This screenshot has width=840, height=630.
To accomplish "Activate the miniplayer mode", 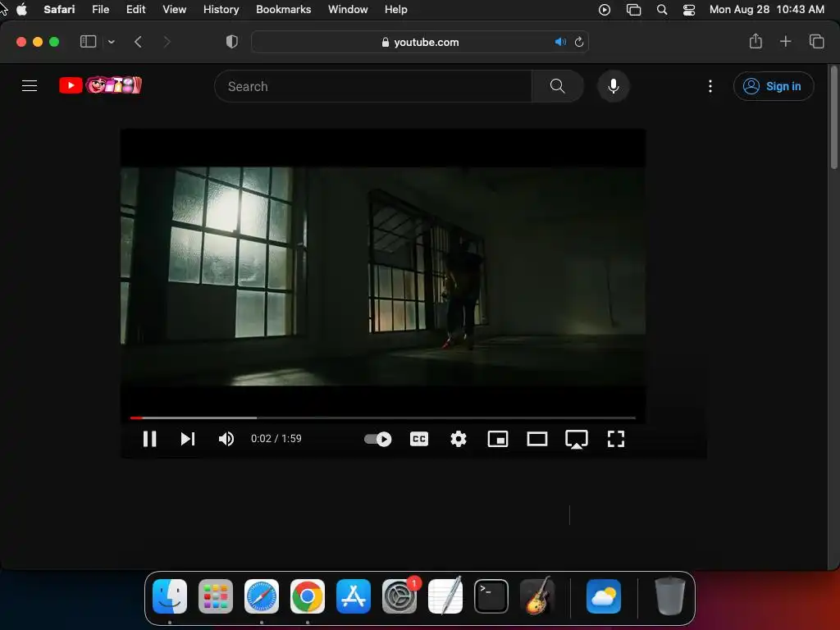I will [498, 439].
